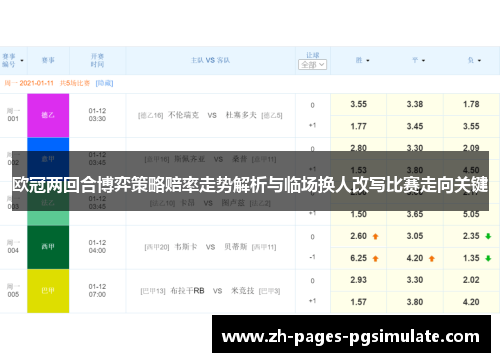Pick draw odds 3.38 for match 001
This screenshot has height=362, width=500.
point(415,105)
